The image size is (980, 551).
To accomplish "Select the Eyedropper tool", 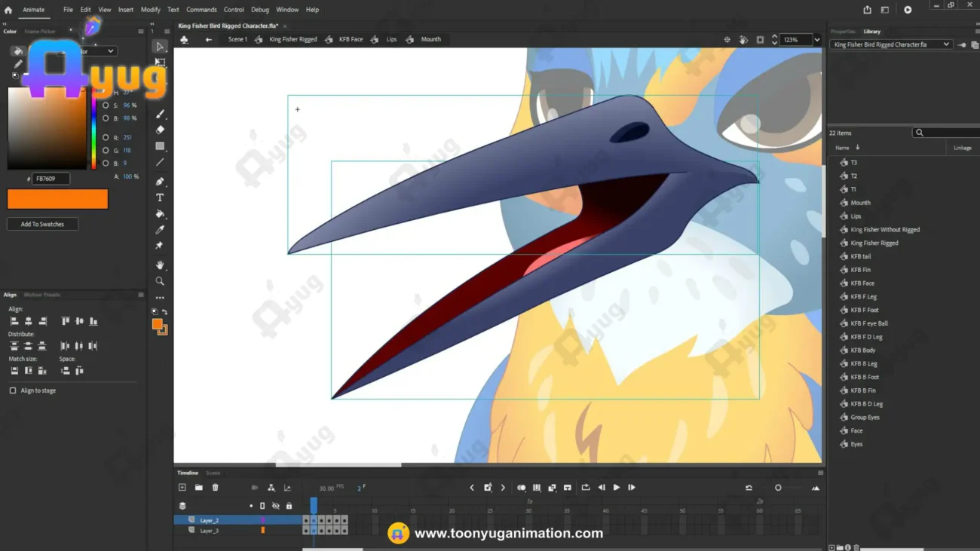I will coord(160,230).
